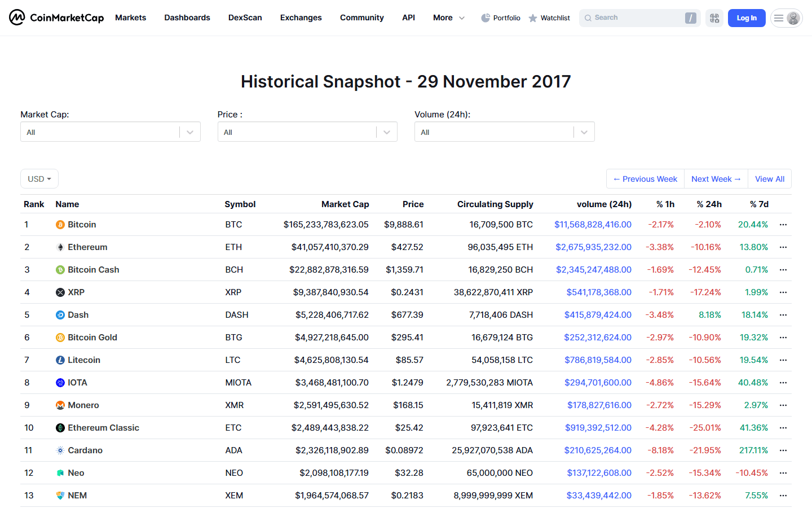The width and height of the screenshot is (812, 508).
Task: Expand the Market Cap filter dropdown
Action: (111, 132)
